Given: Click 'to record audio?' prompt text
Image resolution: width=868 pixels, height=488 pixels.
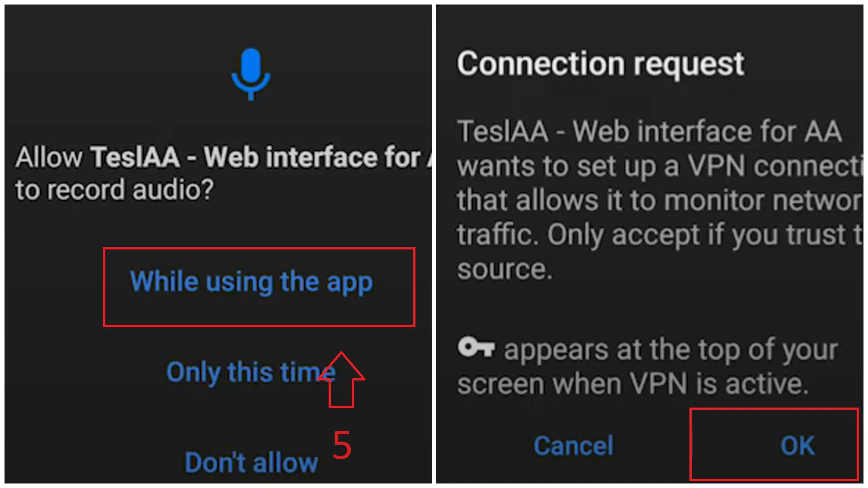Looking at the screenshot, I should tap(114, 189).
